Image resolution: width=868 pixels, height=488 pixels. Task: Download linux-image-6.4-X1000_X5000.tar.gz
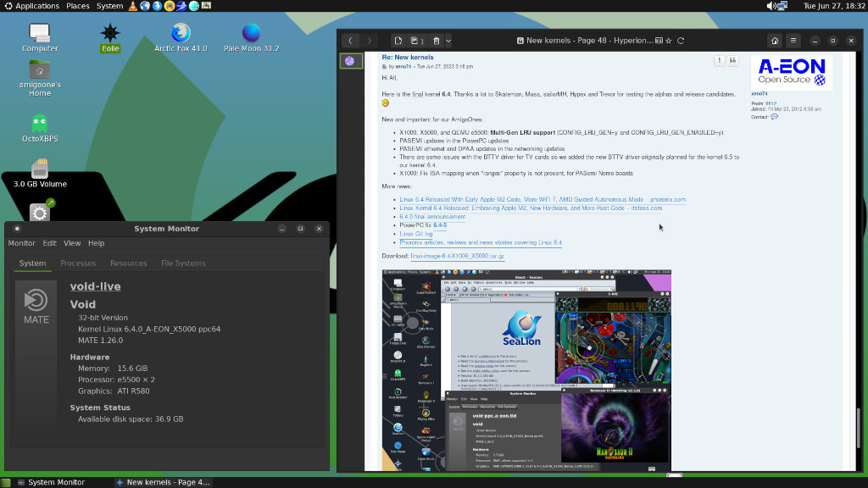click(x=457, y=256)
